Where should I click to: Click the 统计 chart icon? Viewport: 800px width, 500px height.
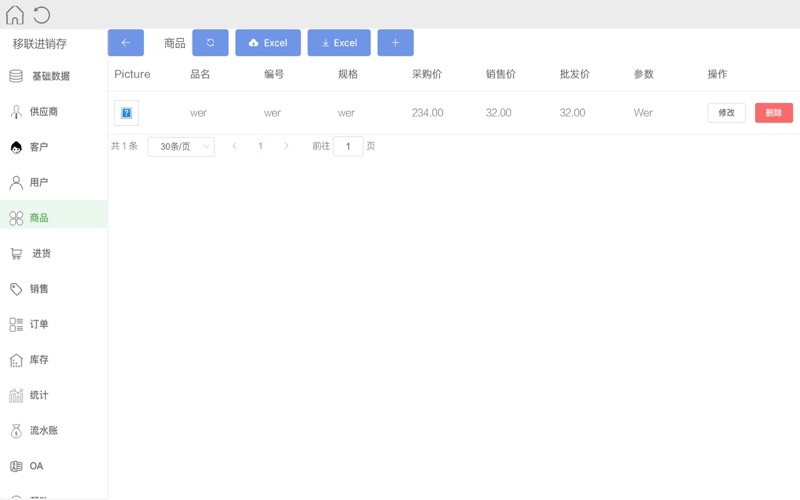[x=16, y=395]
